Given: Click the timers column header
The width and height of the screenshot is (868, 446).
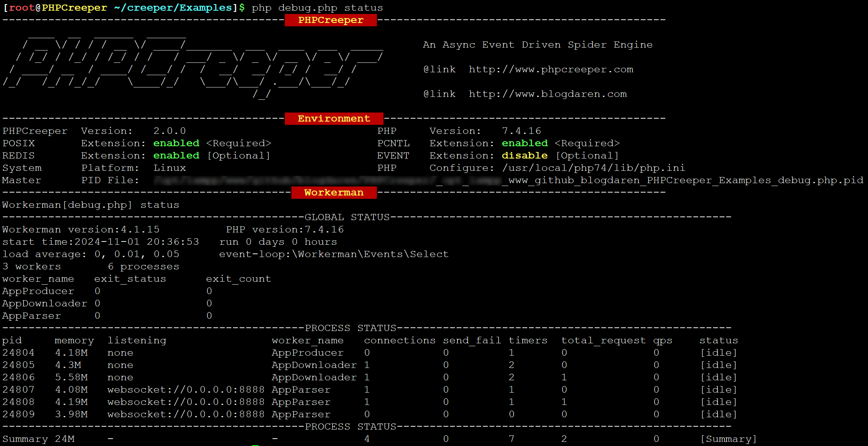Looking at the screenshot, I should [x=528, y=340].
